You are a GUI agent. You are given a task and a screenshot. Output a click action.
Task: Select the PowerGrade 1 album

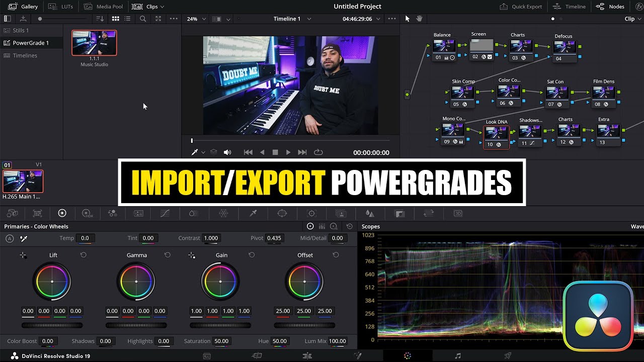(31, 43)
